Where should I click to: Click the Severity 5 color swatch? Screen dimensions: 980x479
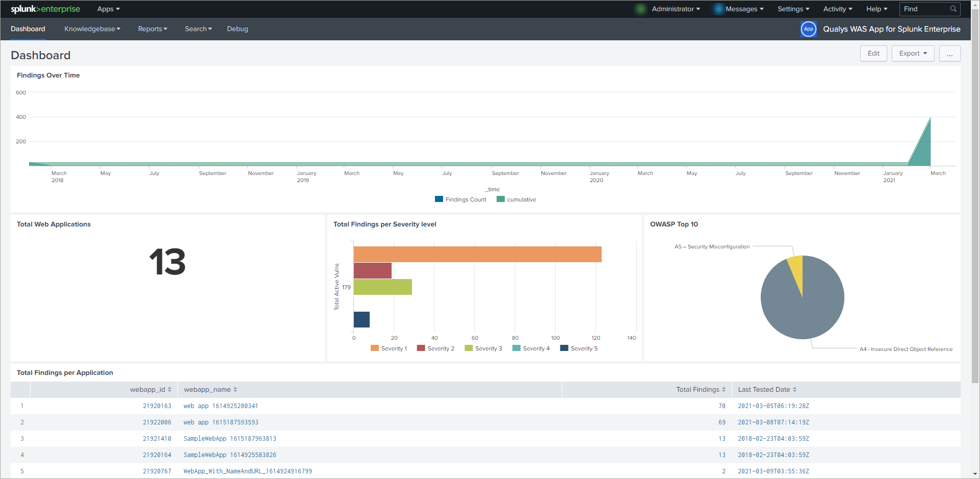click(x=564, y=348)
